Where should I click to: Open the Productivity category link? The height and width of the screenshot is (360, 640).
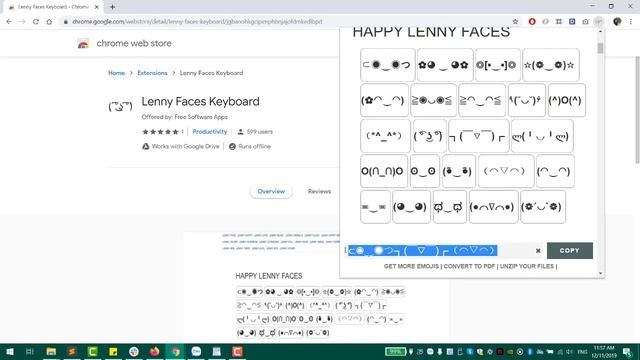coord(210,131)
